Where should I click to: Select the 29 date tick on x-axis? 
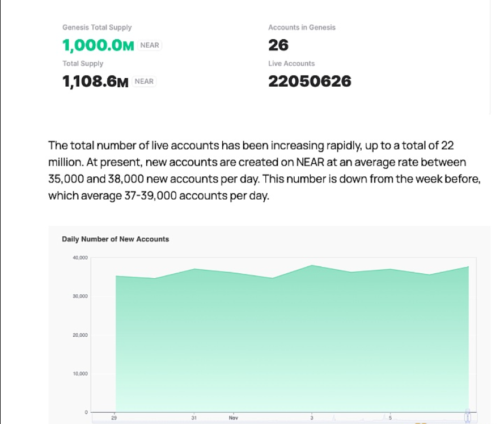[x=115, y=418]
